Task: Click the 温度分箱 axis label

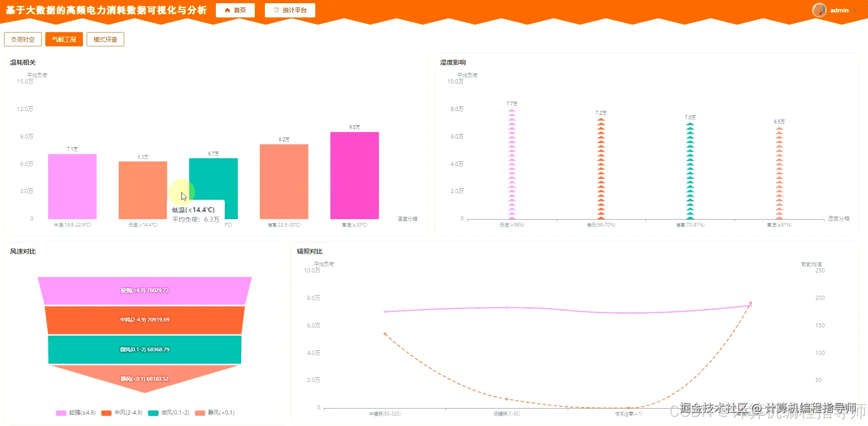Action: tap(407, 219)
